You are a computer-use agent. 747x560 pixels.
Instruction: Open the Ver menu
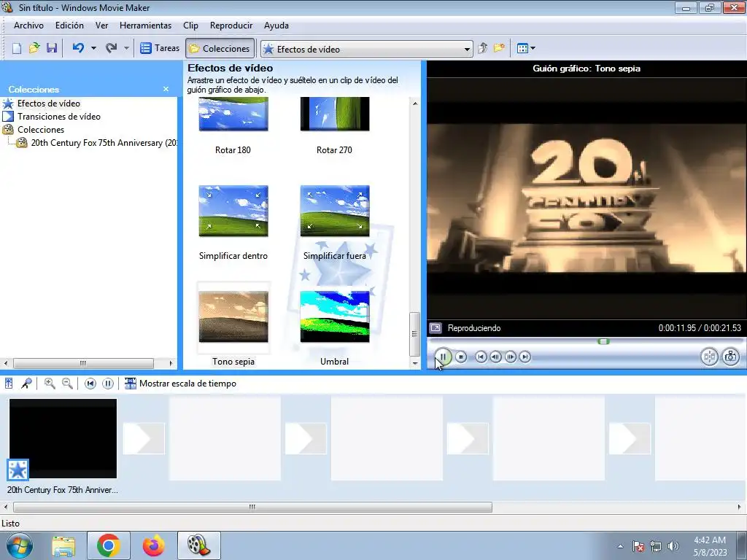[101, 26]
